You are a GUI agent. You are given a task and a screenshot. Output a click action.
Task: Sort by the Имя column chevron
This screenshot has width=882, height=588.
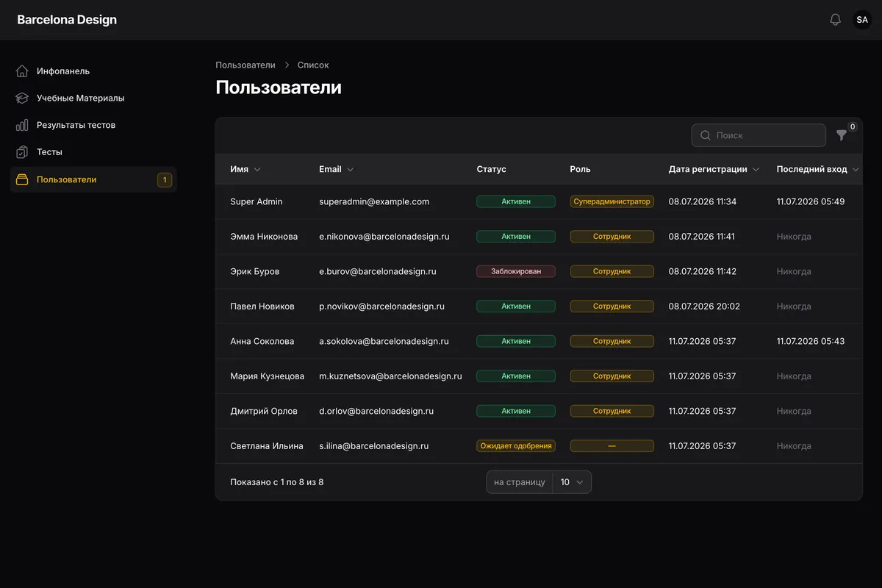[257, 170]
